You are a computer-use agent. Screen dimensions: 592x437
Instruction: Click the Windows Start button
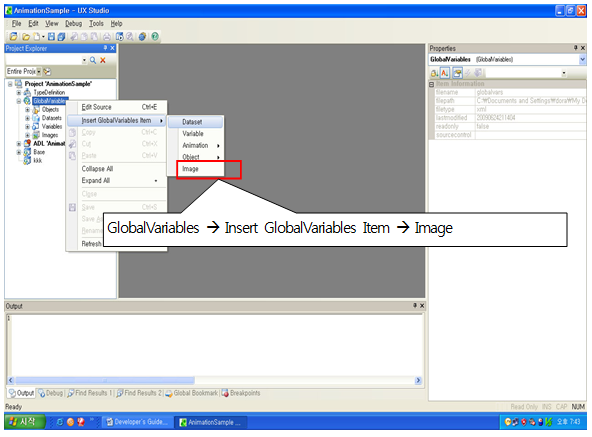[25, 422]
